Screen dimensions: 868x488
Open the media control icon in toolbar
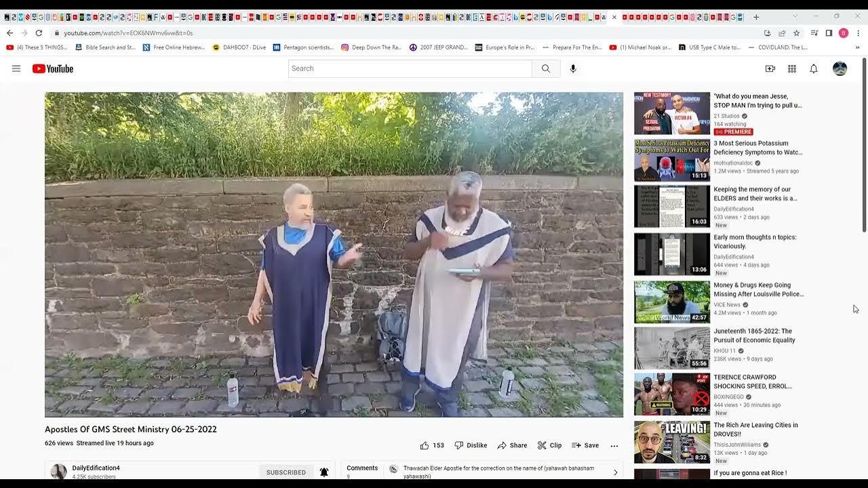(814, 33)
